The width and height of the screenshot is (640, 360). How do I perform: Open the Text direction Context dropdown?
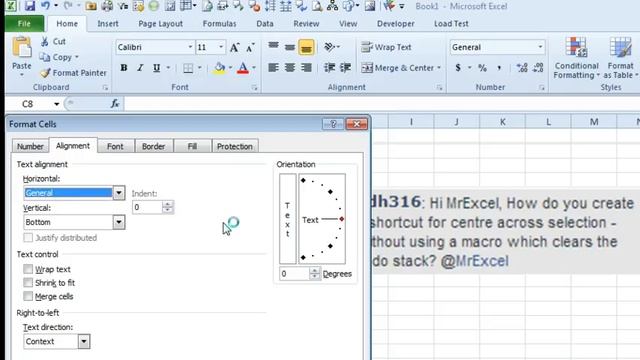[84, 341]
